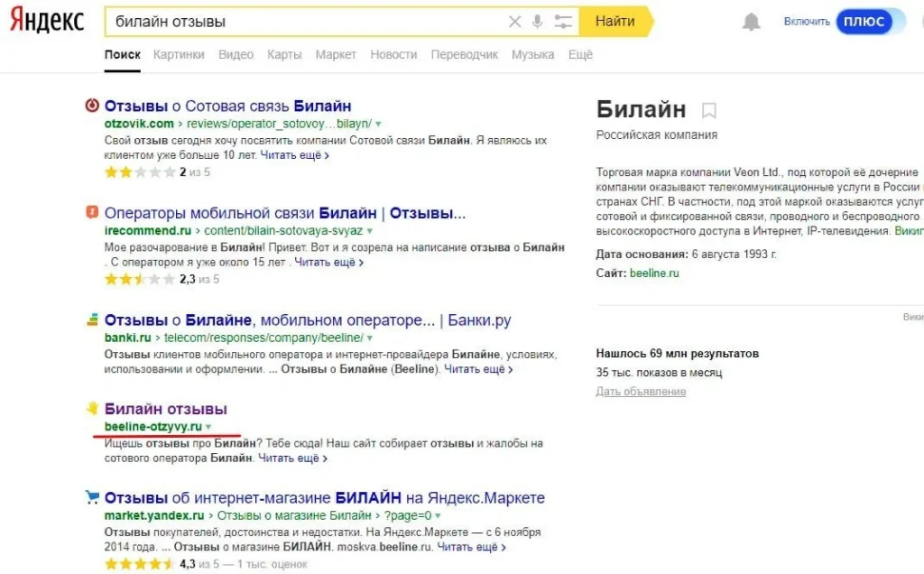This screenshot has width=924, height=574.
Task: Expand the Ещё menu
Action: click(x=580, y=55)
